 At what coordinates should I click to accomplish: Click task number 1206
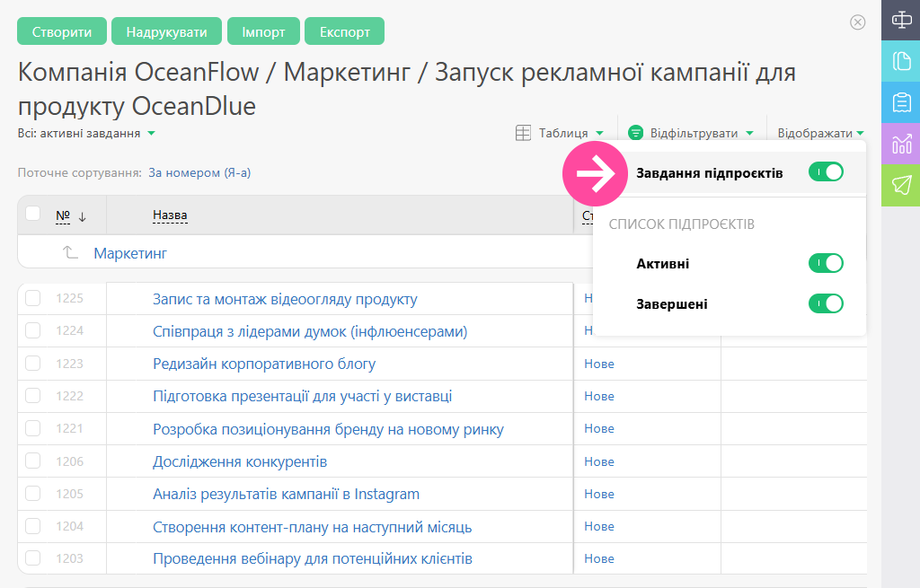70,461
